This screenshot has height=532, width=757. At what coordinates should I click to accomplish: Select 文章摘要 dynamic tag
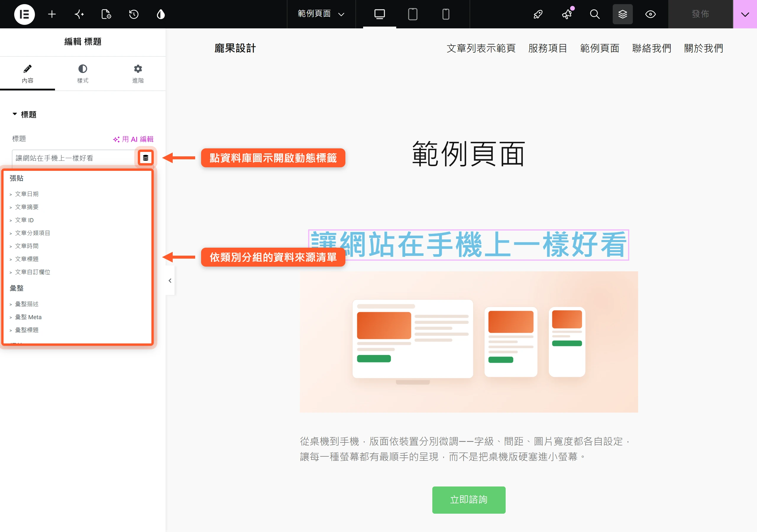[x=27, y=207]
